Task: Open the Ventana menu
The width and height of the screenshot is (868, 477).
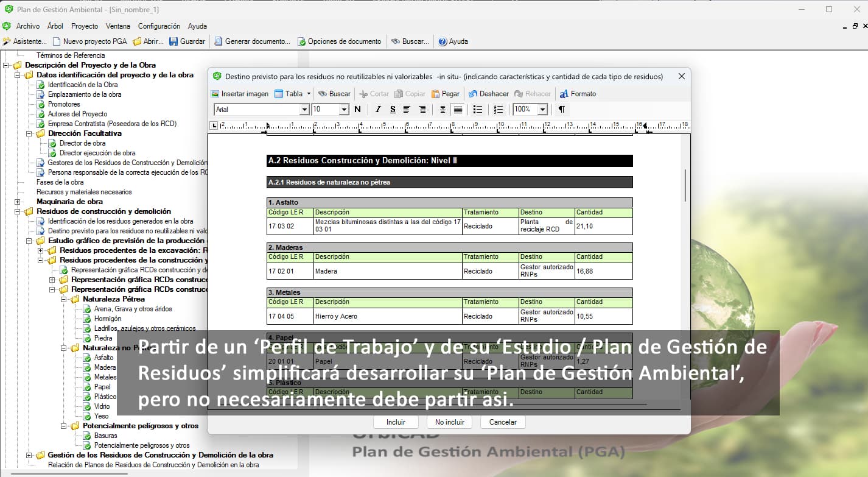Action: tap(118, 26)
